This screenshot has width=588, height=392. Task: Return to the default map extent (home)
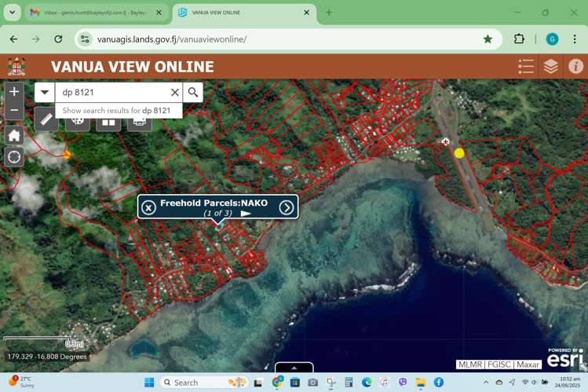[x=14, y=135]
